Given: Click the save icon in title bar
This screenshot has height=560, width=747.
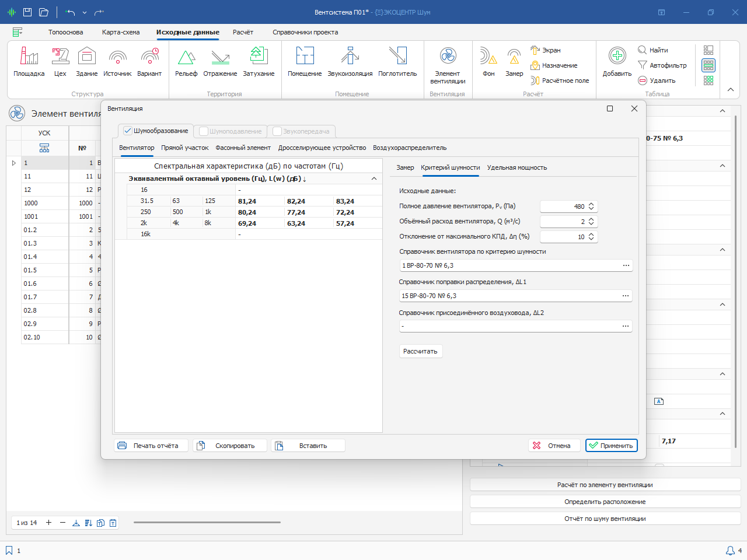Looking at the screenshot, I should [x=27, y=12].
